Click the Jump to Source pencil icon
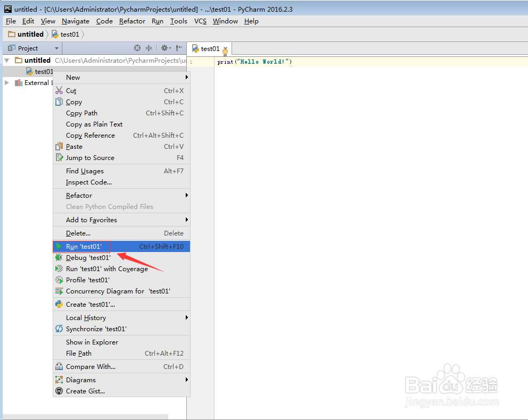Viewport: 528px width, 420px height. pos(59,157)
